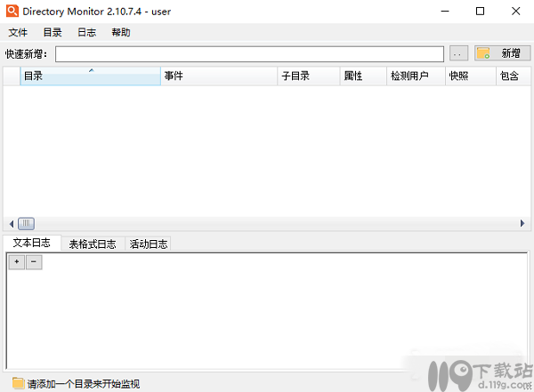Focus the 快速新增 path input field

[x=249, y=54]
